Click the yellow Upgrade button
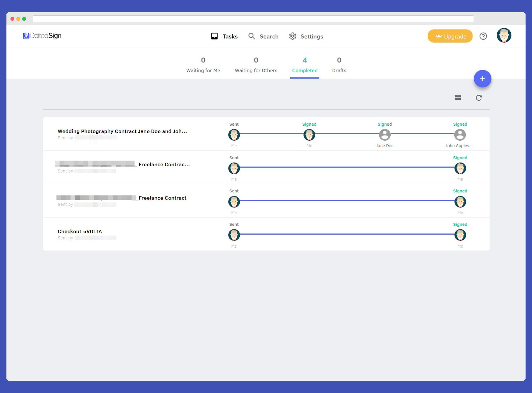This screenshot has width=532, height=393. [450, 36]
